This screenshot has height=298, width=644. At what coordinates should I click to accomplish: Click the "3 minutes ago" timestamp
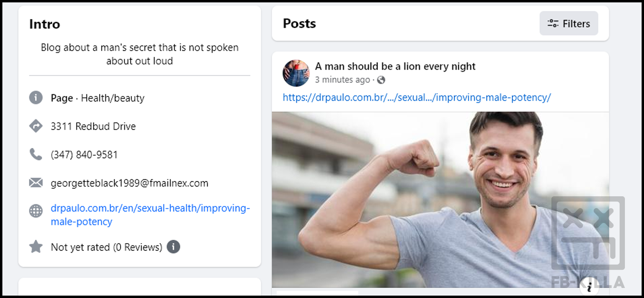click(x=343, y=80)
